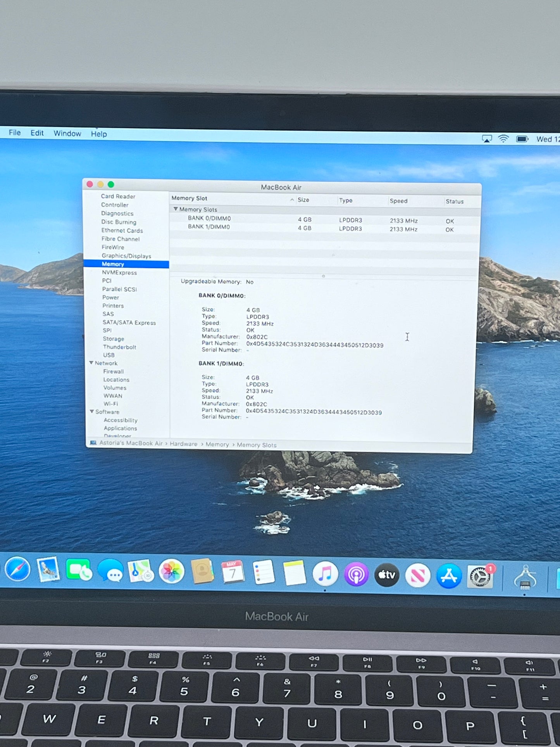The width and height of the screenshot is (560, 747).
Task: Select FireWire in sidebar
Action: [x=113, y=247]
